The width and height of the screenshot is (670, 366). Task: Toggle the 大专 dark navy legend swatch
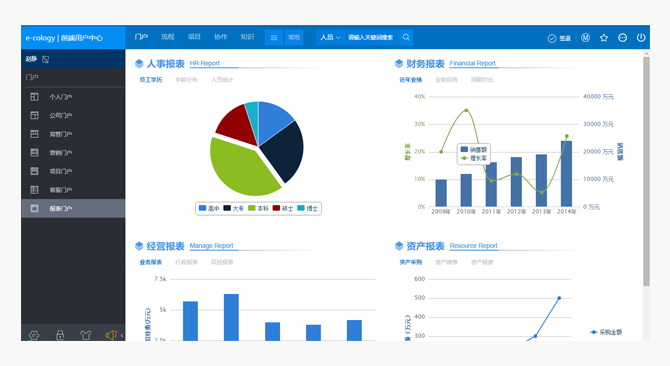(227, 208)
